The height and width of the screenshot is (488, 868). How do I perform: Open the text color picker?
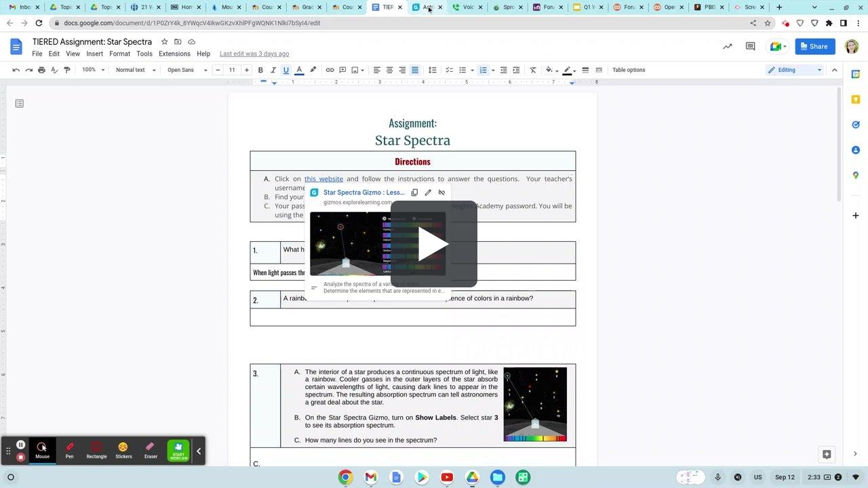pos(299,70)
